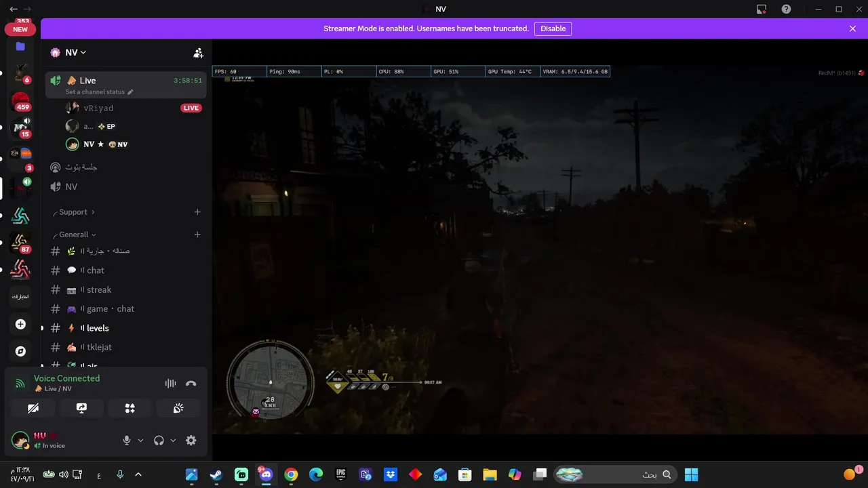Open the server folder icon
Screen dimensions: 868x488
(x=20, y=47)
